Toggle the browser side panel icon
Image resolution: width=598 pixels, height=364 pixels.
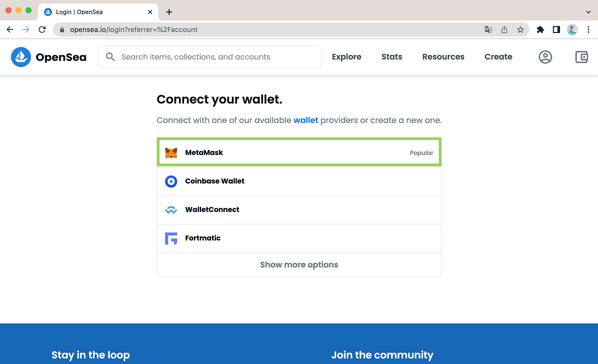(556, 29)
